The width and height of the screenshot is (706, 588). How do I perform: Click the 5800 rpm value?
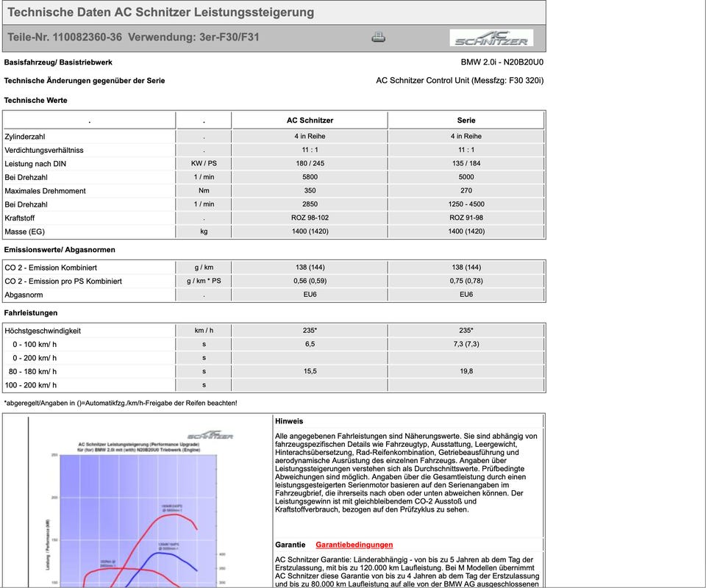[310, 177]
